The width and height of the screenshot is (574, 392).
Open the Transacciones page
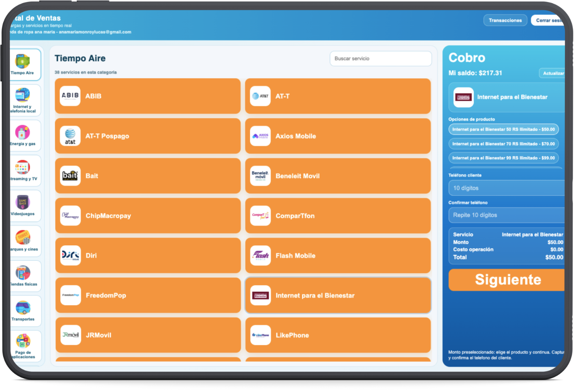click(x=505, y=20)
